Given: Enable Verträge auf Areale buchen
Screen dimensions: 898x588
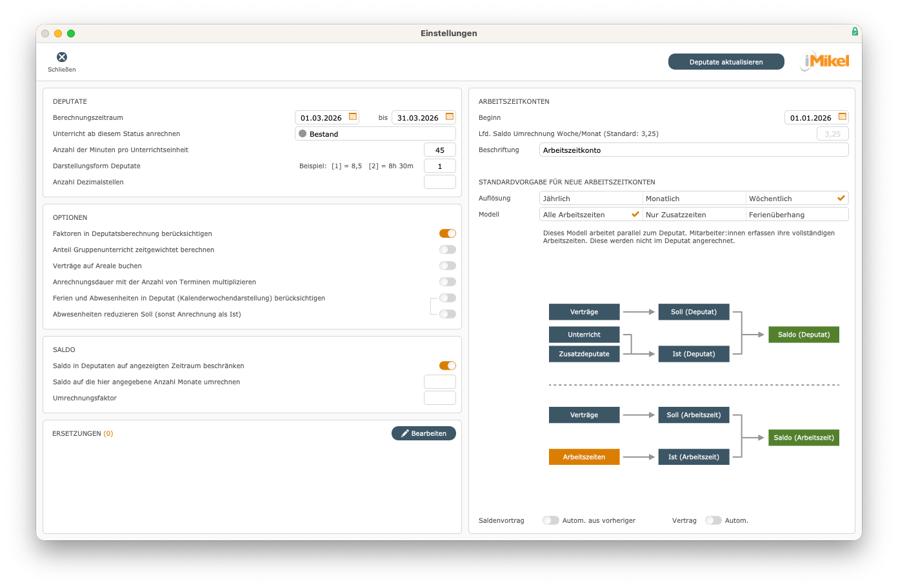Looking at the screenshot, I should 447,266.
